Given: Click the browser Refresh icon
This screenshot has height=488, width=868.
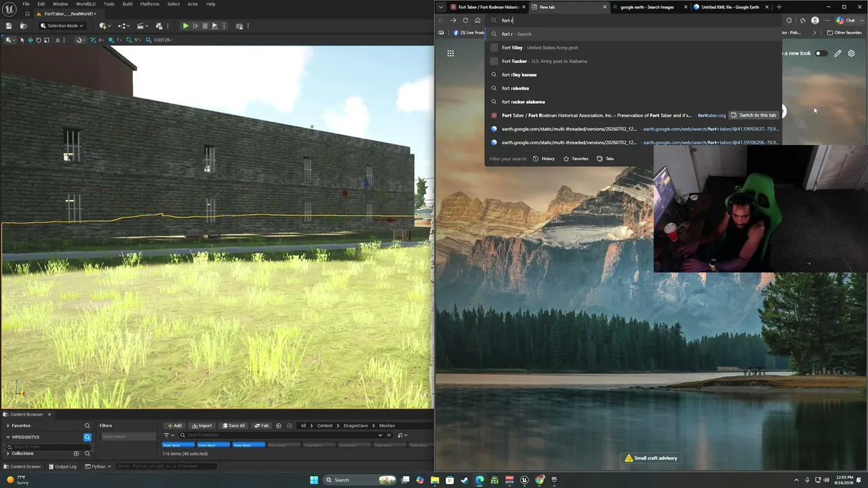Looking at the screenshot, I should click(465, 20).
